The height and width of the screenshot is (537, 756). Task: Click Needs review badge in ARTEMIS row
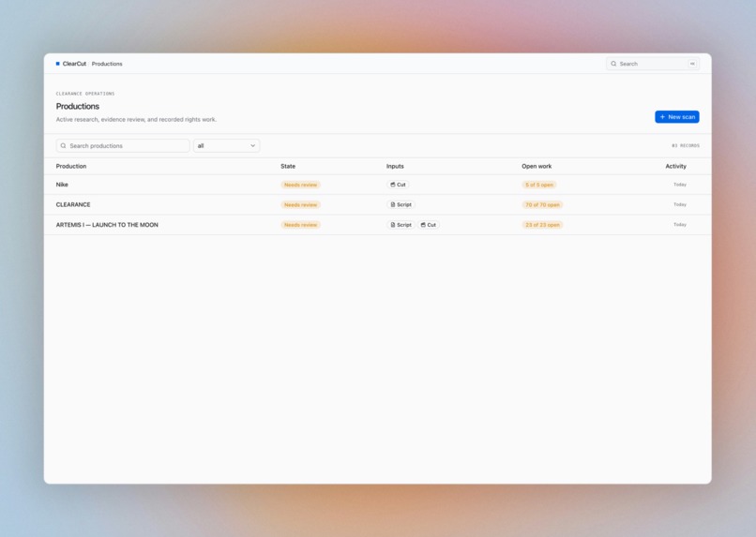coord(300,225)
